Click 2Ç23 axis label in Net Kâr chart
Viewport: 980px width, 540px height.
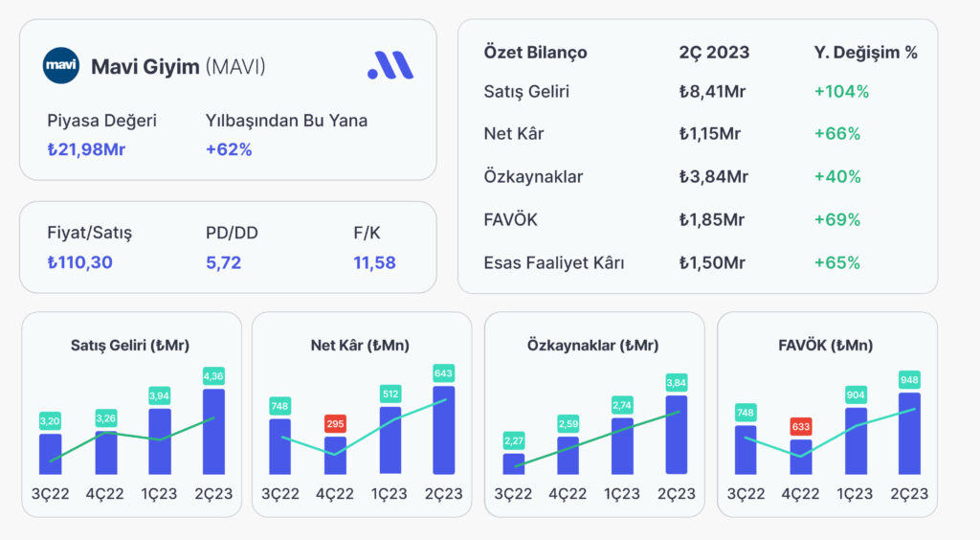click(x=444, y=494)
